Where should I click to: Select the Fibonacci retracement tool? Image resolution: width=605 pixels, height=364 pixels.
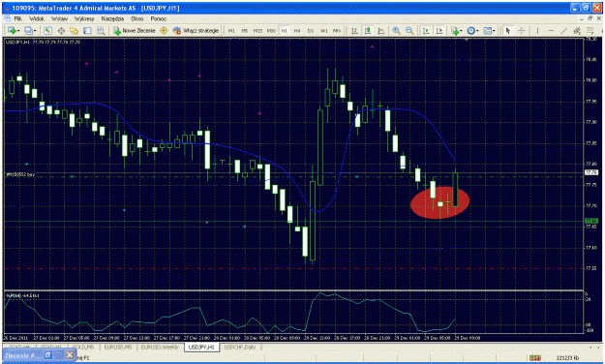coord(590,30)
